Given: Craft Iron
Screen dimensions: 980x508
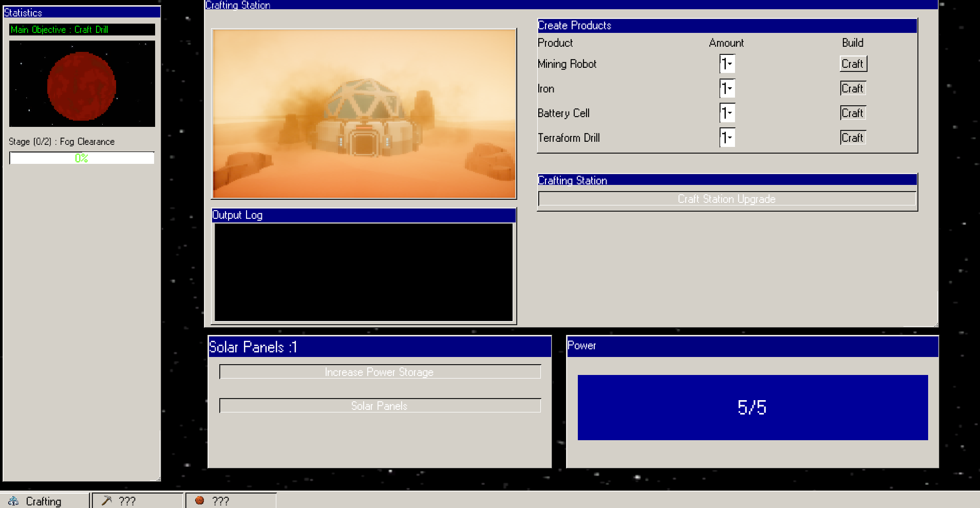Looking at the screenshot, I should click(853, 88).
